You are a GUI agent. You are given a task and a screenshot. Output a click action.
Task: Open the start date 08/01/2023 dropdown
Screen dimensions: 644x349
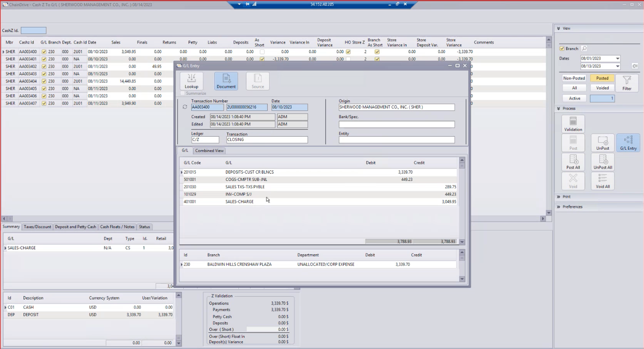[617, 58]
